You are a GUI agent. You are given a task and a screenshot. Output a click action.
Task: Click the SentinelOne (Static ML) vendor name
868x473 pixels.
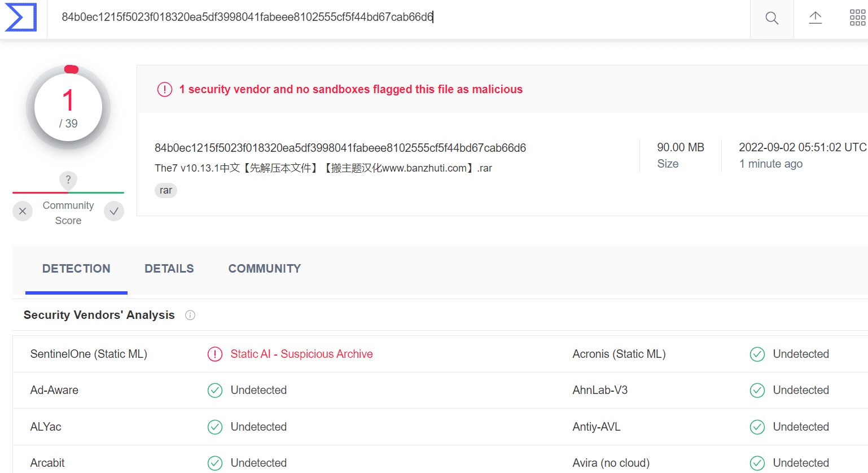[89, 354]
